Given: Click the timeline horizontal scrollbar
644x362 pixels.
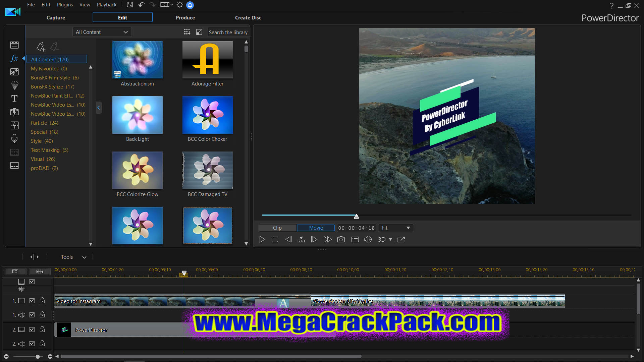Looking at the screenshot, I should point(211,356).
